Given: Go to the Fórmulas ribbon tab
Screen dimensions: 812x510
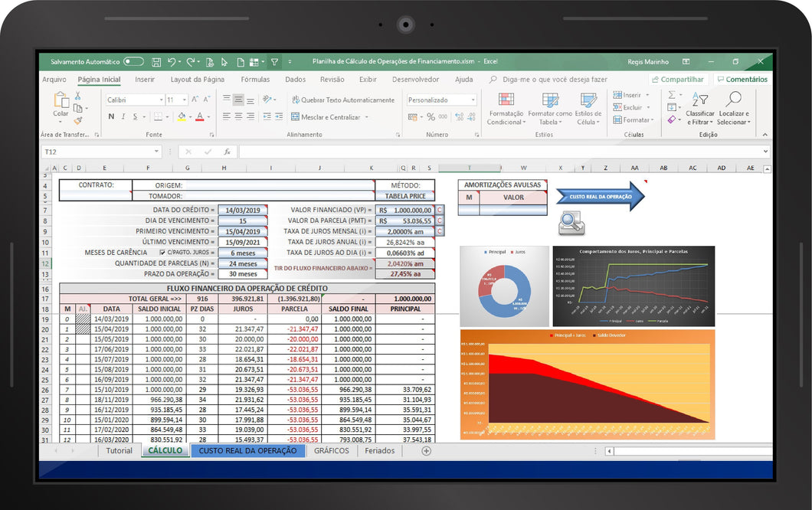Looking at the screenshot, I should (x=255, y=79).
